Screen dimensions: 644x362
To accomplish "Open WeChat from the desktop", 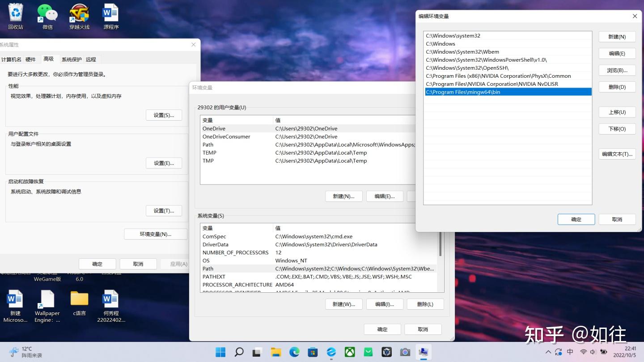I will [47, 13].
